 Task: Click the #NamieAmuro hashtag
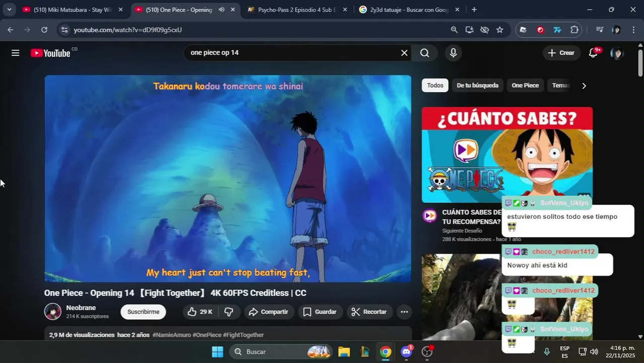point(171,335)
